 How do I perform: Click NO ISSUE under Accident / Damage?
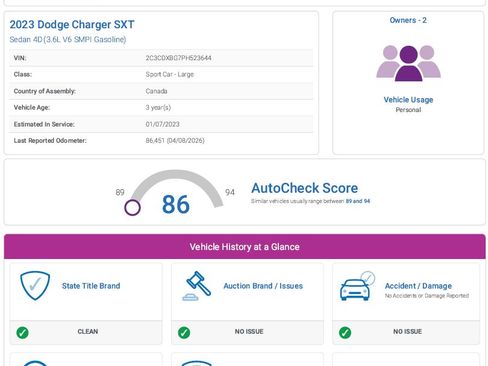pyautogui.click(x=407, y=331)
